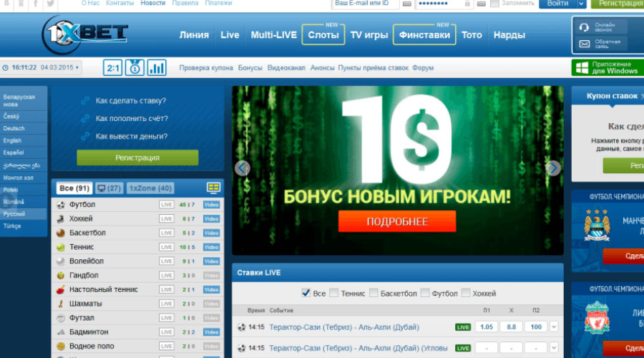Screen dimensions: 644x358
Task: Click the LIVE badge next to Теннис
Action: tap(167, 247)
